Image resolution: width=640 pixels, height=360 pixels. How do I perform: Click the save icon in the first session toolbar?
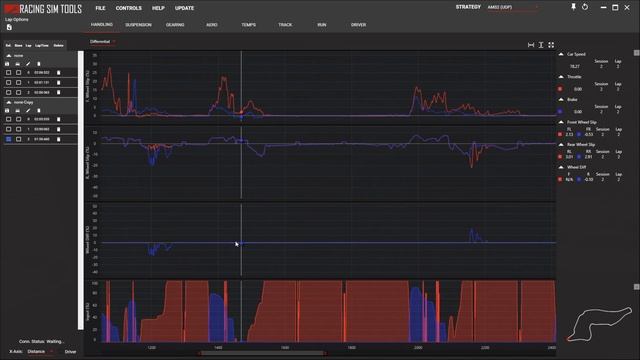coord(7,64)
